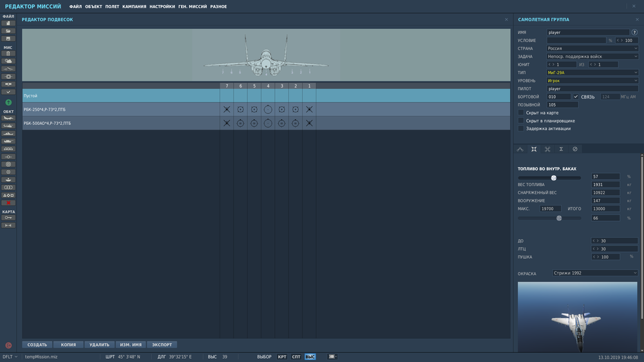
Task: Select three-circles template tool
Action: click(x=8, y=187)
